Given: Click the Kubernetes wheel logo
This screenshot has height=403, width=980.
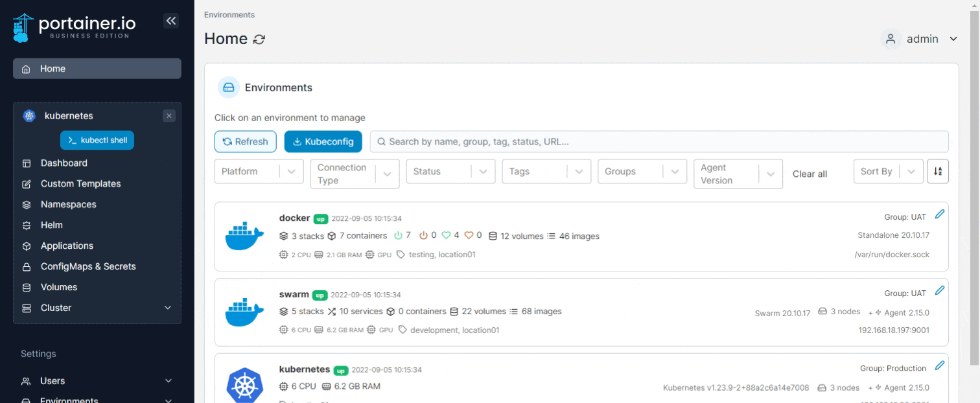Looking at the screenshot, I should (245, 386).
